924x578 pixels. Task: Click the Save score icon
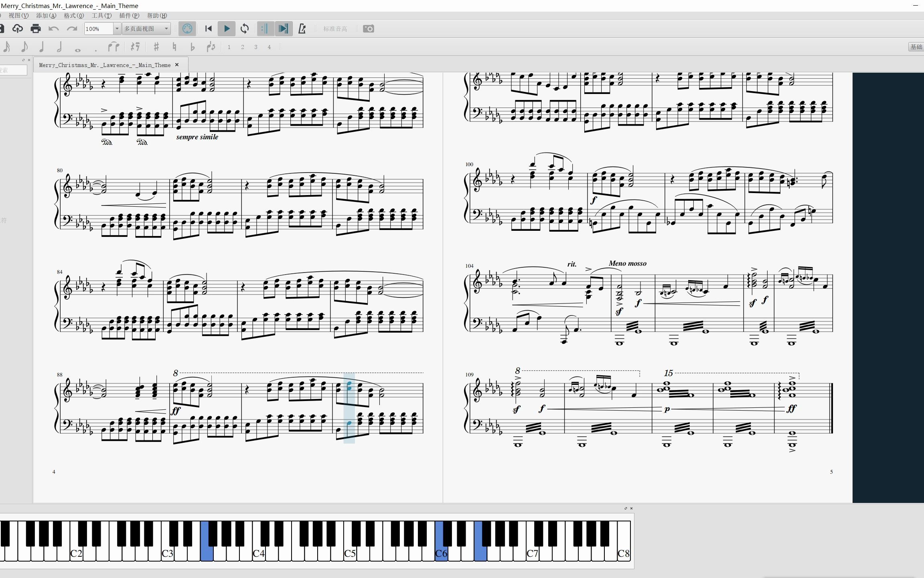[2, 28]
